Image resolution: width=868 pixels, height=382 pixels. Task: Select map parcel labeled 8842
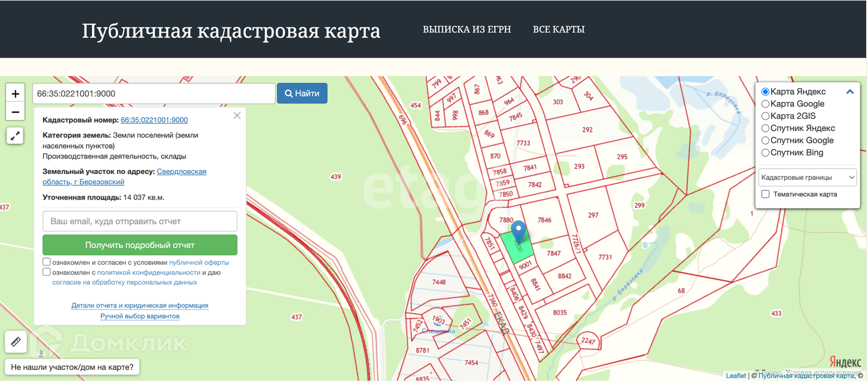click(x=565, y=276)
